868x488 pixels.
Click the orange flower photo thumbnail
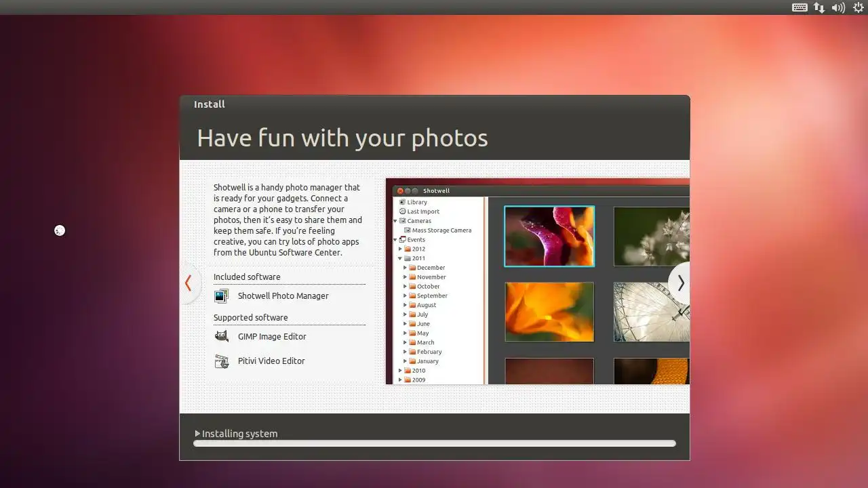[549, 312]
